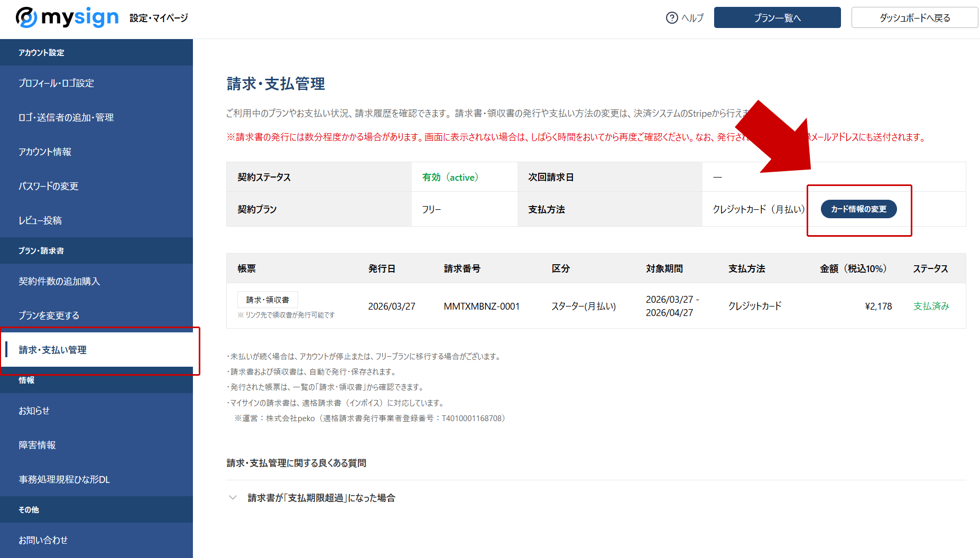Select ロゴ・送信者の追加・管理 in sidebar

click(66, 117)
